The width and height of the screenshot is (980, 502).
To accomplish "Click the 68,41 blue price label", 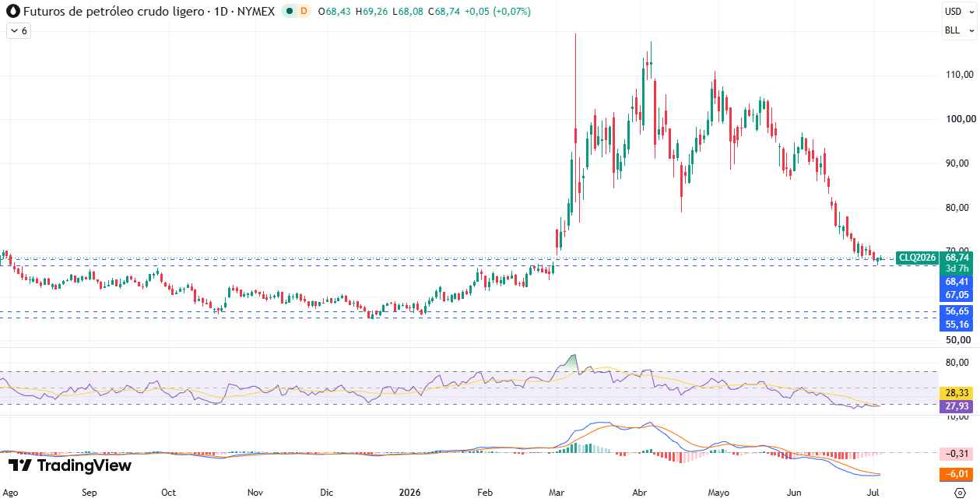I will pos(957,282).
